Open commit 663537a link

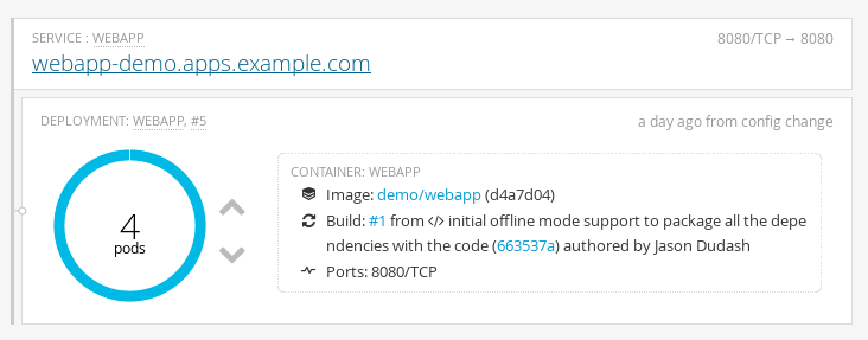click(x=526, y=246)
